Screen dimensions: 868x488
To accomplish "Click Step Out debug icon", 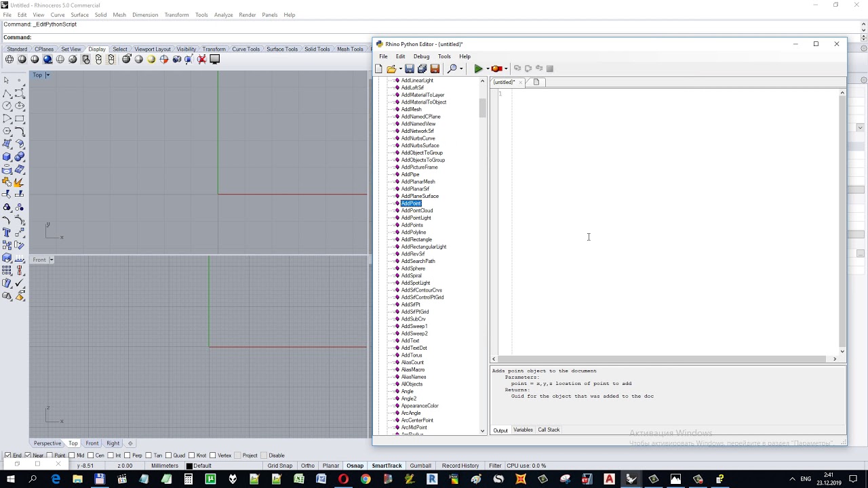I will point(539,68).
